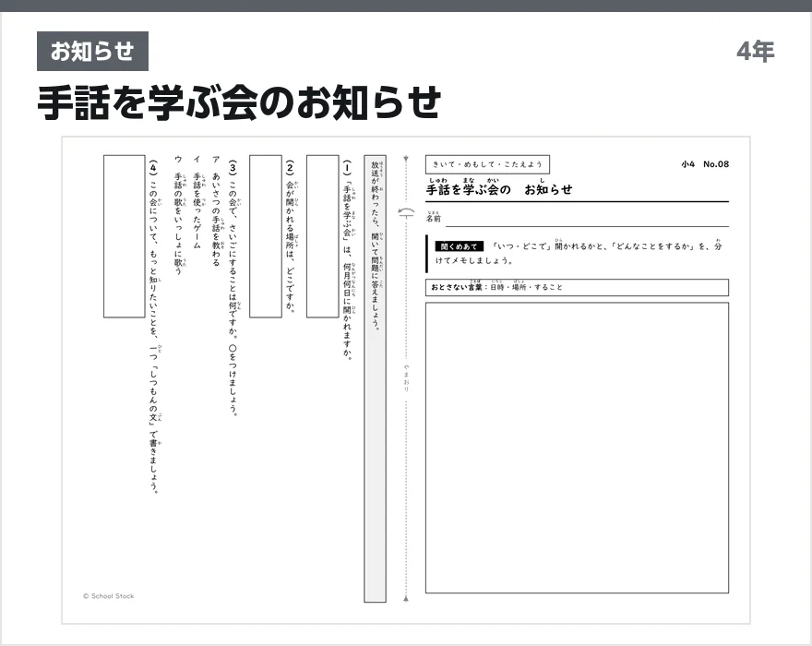Open the worksheet preview thumbnail
Image resolution: width=812 pixels, height=646 pixels.
click(x=406, y=380)
